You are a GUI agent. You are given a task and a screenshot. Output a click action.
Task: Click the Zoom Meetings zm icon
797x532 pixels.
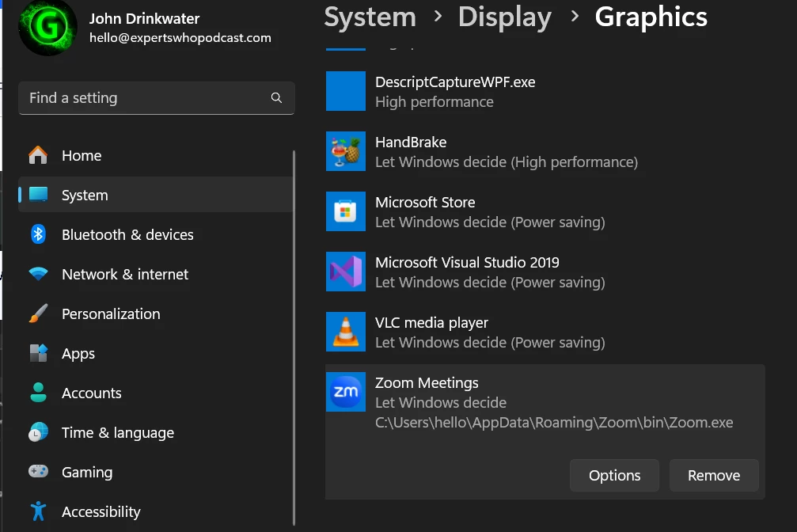[346, 392]
